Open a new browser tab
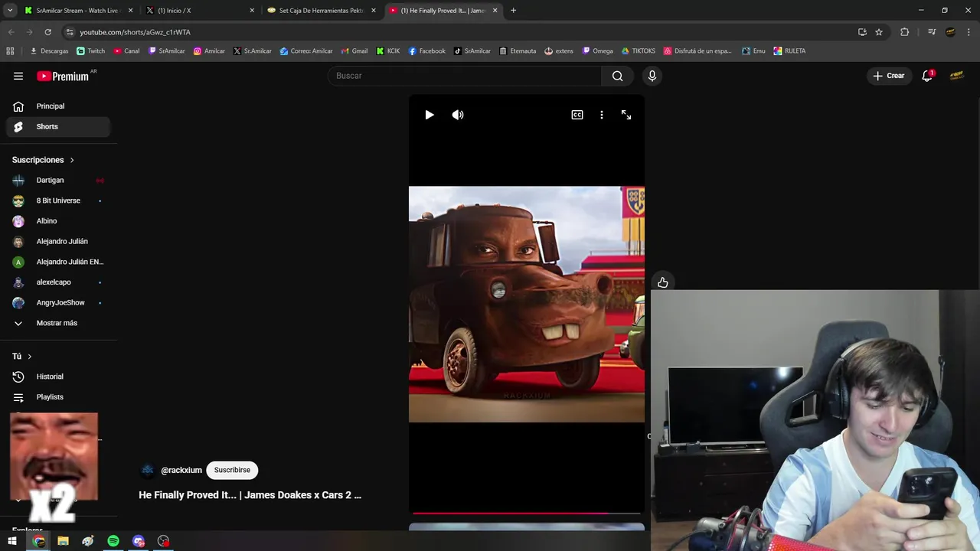The image size is (980, 551). pyautogui.click(x=513, y=11)
